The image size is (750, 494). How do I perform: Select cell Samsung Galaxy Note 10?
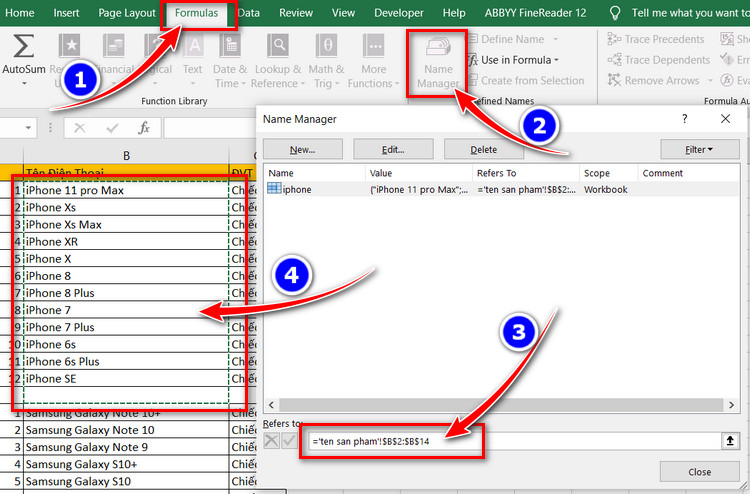[x=126, y=430]
